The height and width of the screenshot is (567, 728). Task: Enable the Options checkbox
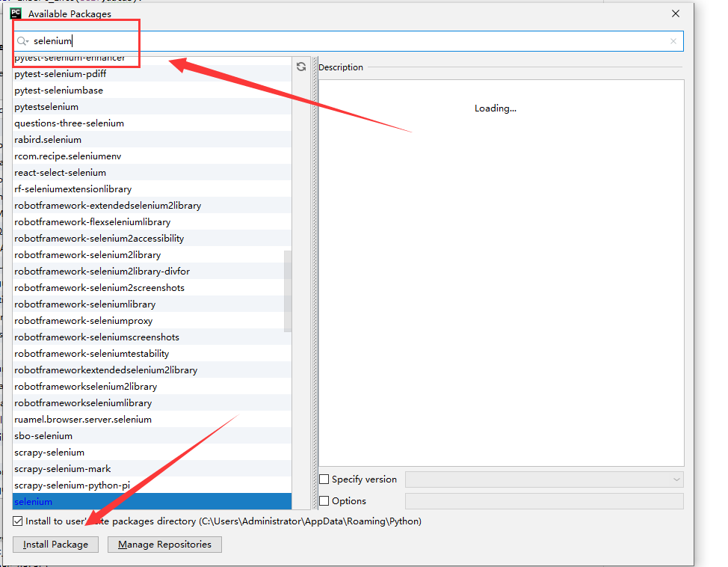coord(324,500)
